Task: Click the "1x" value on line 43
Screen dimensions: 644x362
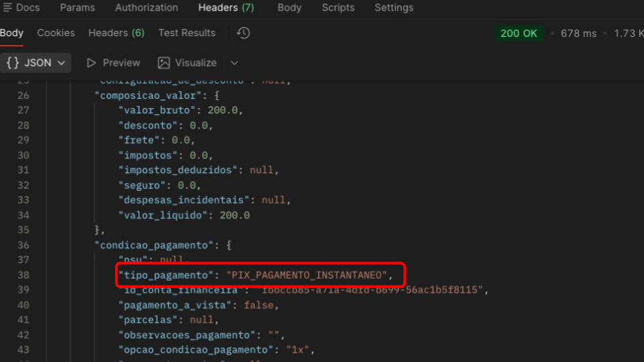Action: [x=297, y=350]
